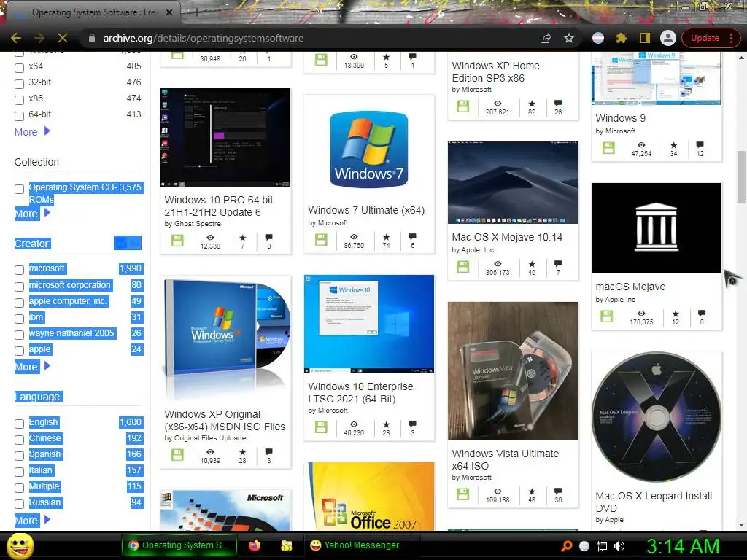Viewport: 747px width, 560px height.
Task: Check the Operating System CD-ROMs collection checkbox
Action: 20,189
